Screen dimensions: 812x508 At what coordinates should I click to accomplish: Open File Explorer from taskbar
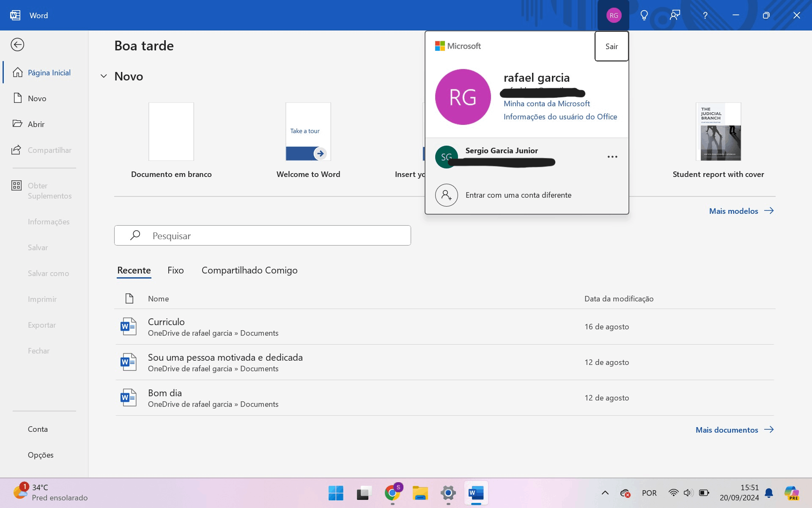pyautogui.click(x=420, y=493)
